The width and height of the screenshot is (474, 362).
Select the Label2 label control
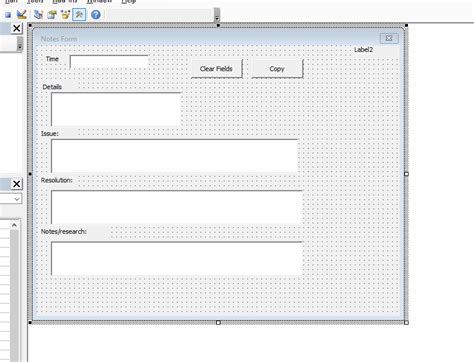(x=363, y=50)
